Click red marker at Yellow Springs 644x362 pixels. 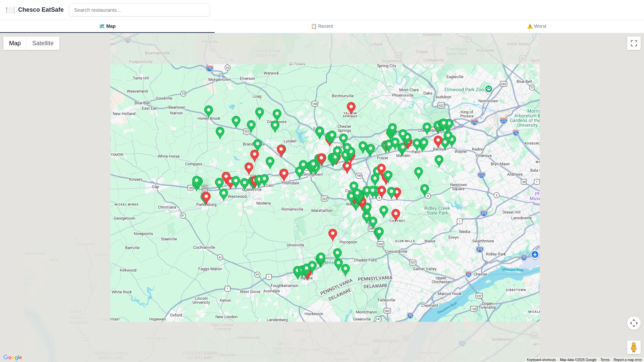(351, 107)
